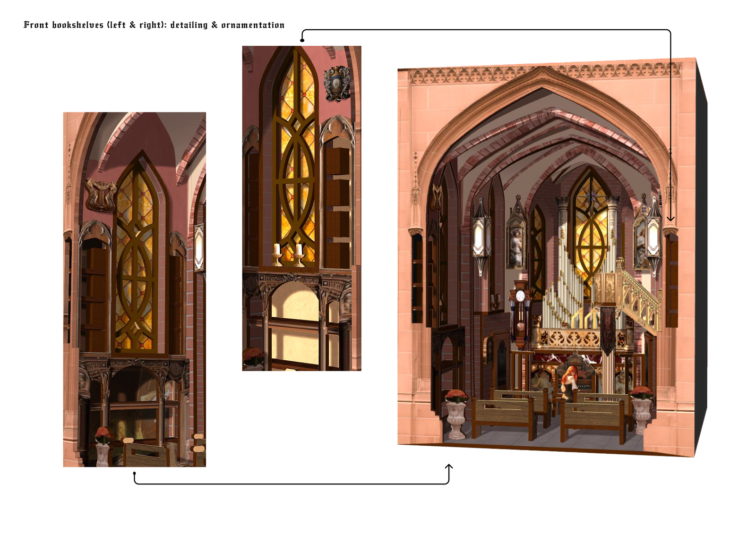
Task: Click the downward arrowhead on the render's right side
Action: pos(670,218)
